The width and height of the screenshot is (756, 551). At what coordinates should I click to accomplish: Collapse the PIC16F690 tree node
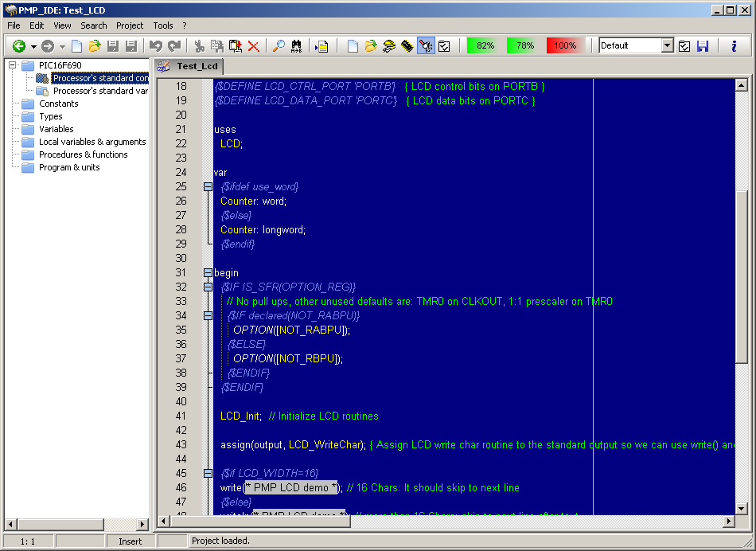[x=13, y=65]
